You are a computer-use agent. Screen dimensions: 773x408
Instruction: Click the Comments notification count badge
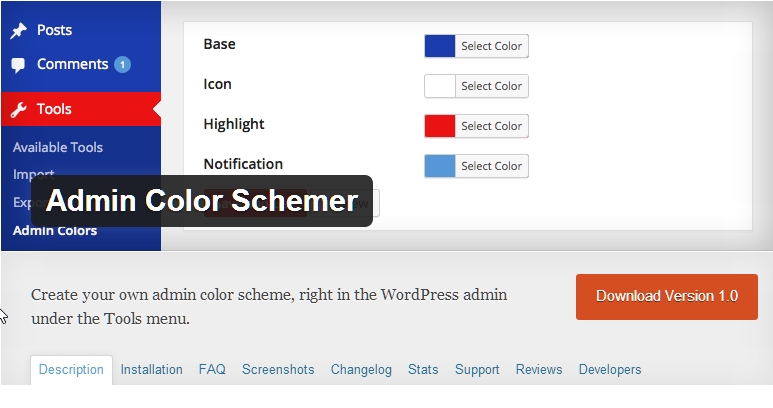click(122, 65)
